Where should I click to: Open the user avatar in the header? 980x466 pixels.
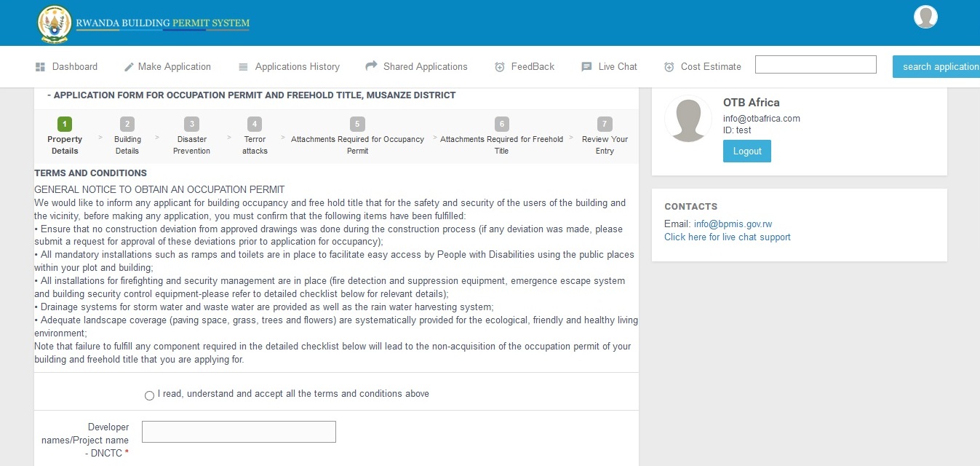coord(925,17)
